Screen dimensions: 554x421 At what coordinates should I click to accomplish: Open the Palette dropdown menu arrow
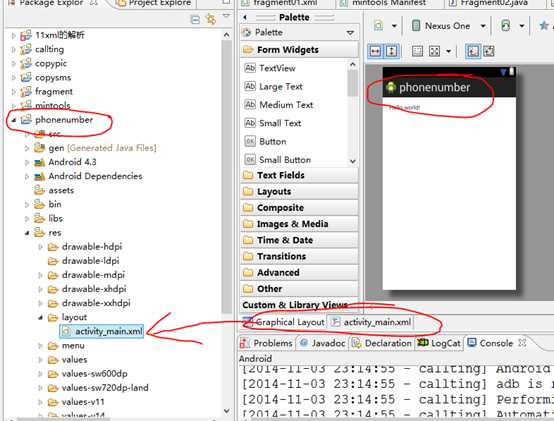pyautogui.click(x=350, y=33)
